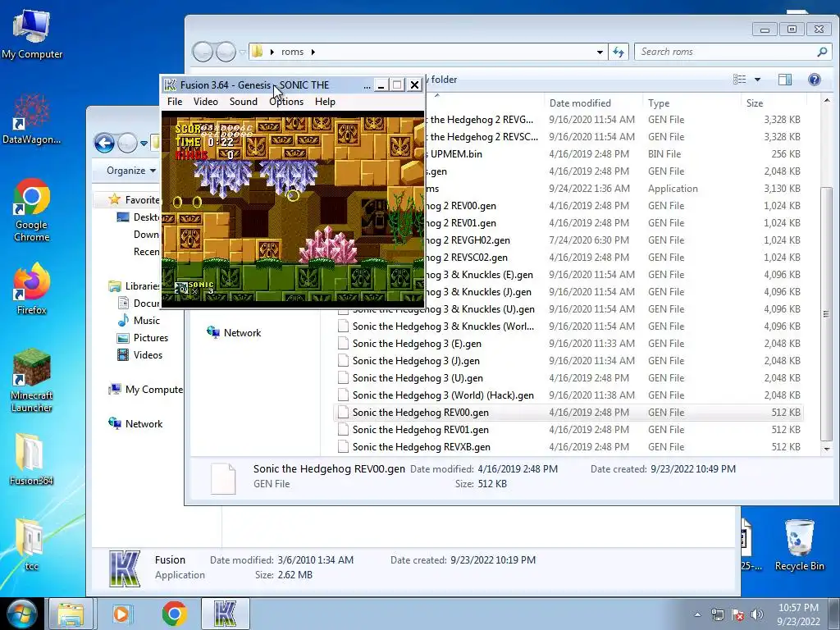Open view options dropdown arrow in roms window
The width and height of the screenshot is (840, 630).
[757, 80]
